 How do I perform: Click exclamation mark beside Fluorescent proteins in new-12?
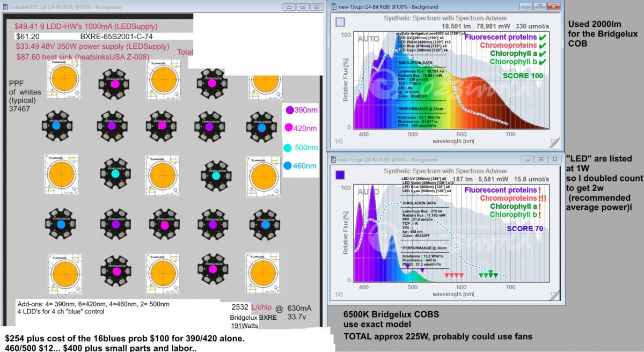pos(541,190)
